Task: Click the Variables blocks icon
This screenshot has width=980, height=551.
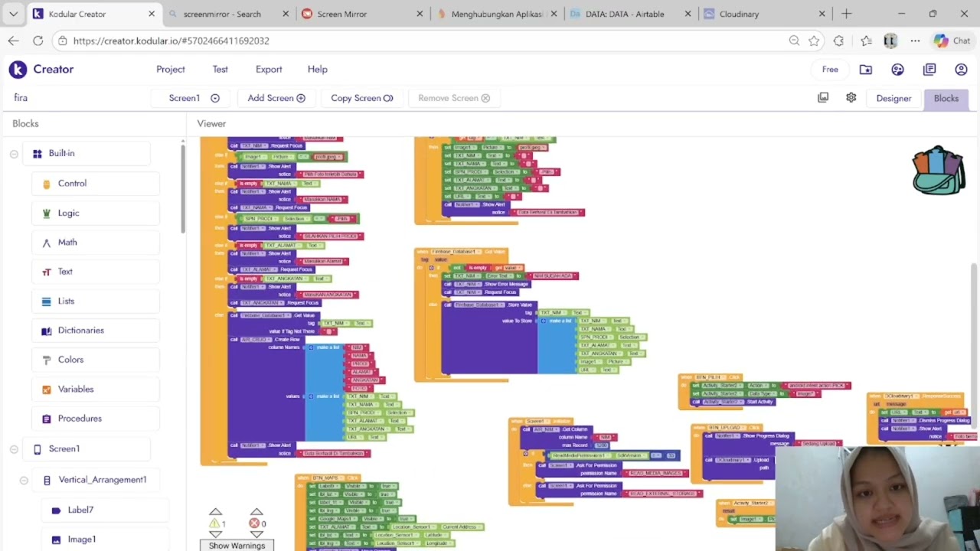Action: click(x=47, y=390)
